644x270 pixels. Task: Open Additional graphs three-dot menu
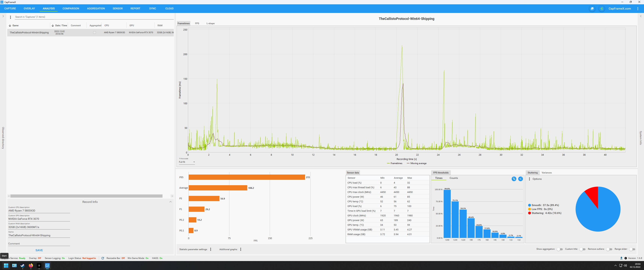pos(241,249)
